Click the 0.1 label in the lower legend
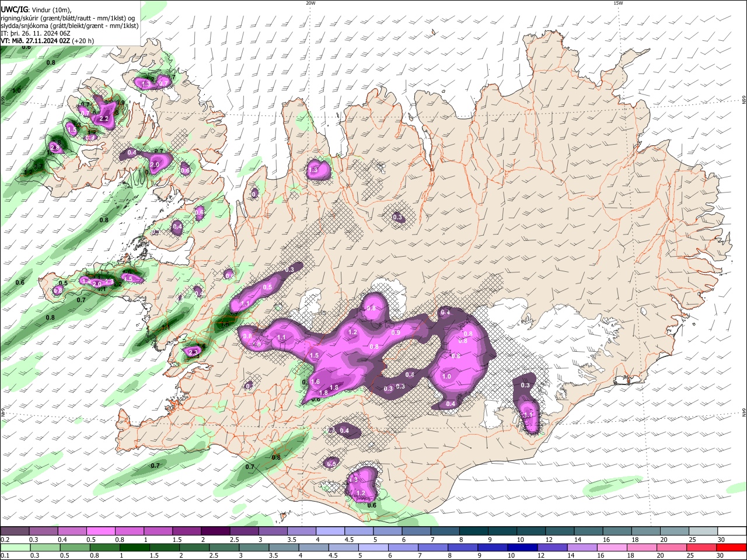Screen dimensions: 747x560 tap(4, 556)
